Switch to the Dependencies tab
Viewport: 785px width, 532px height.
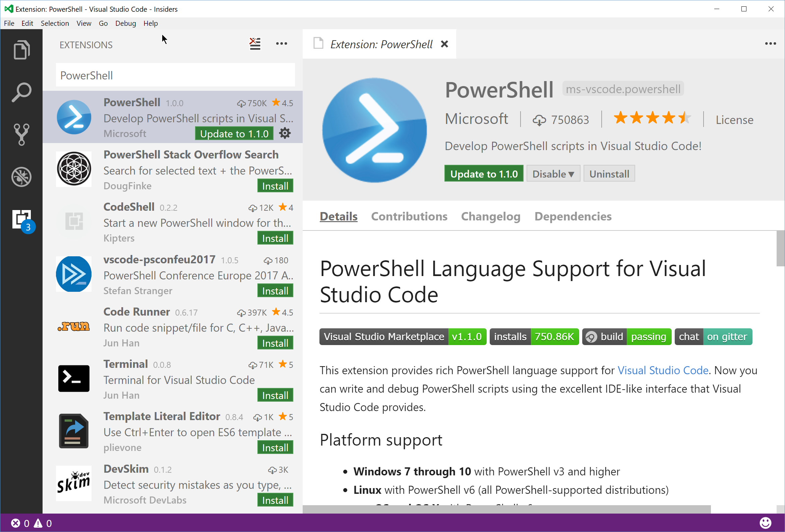(573, 216)
